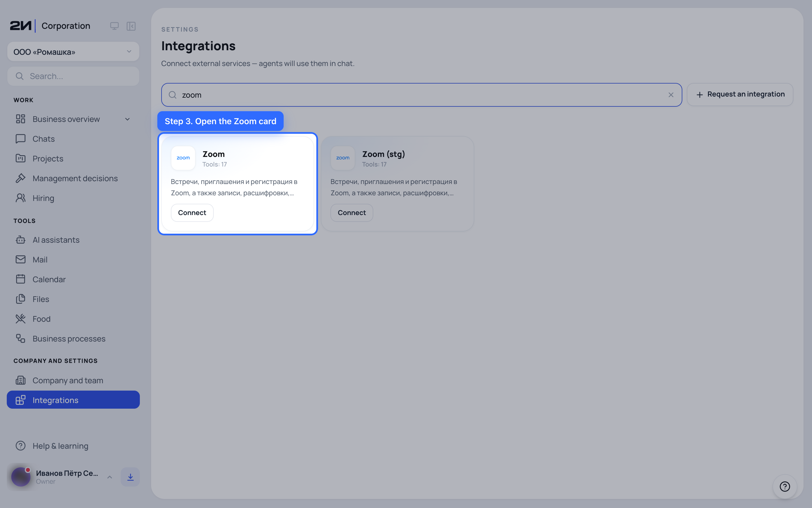Expand the Business overview chevron

point(127,119)
